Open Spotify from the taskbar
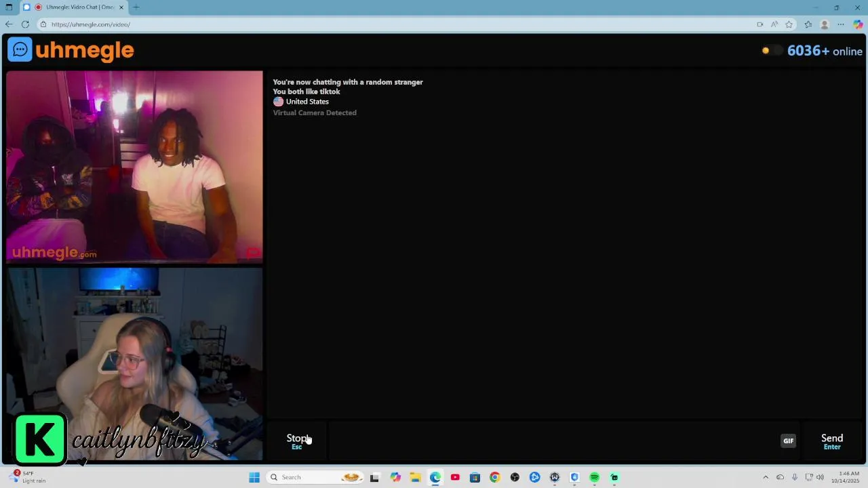The height and width of the screenshot is (488, 868). 595,477
